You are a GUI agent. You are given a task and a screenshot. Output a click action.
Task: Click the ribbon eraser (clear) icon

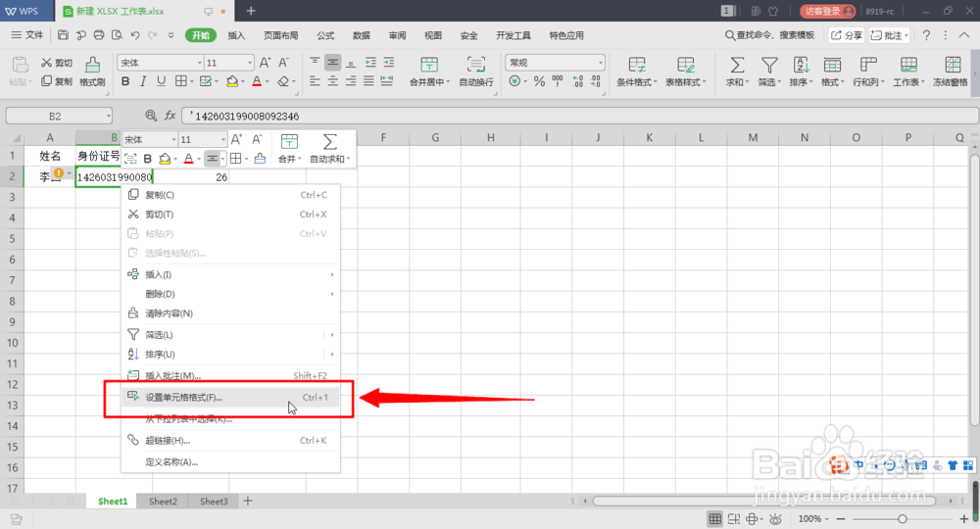point(283,81)
